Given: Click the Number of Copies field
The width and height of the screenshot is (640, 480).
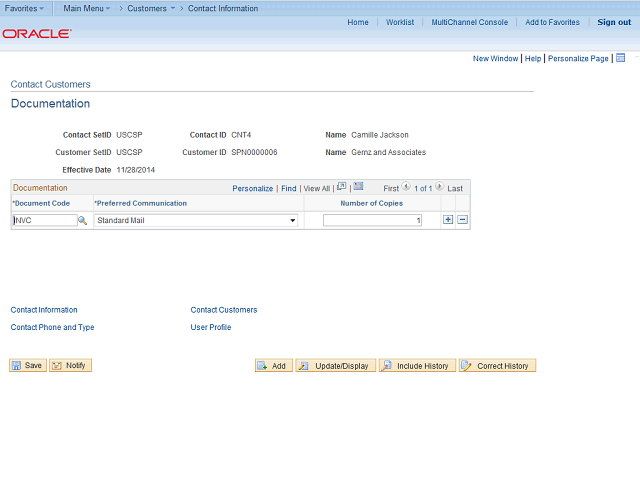Looking at the screenshot, I should (x=372, y=220).
